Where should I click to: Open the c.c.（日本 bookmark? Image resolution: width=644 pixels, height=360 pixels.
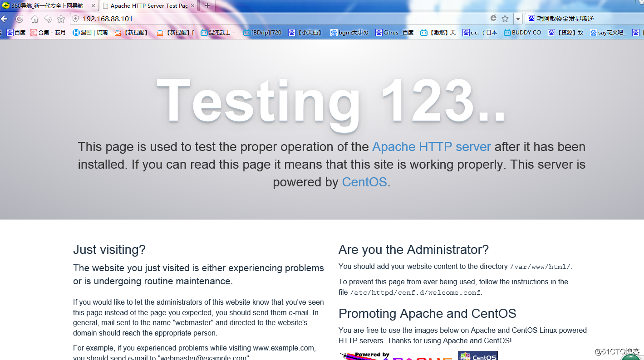(x=480, y=33)
